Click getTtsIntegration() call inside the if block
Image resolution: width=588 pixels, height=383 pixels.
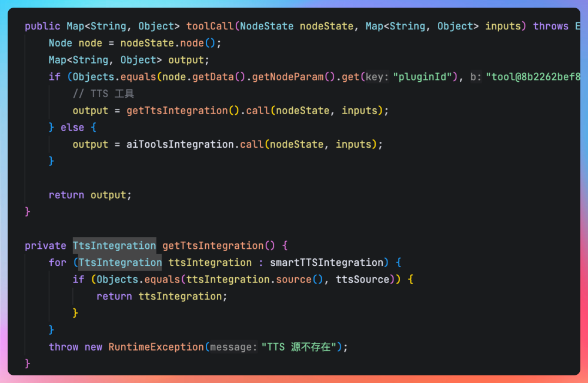pos(177,111)
